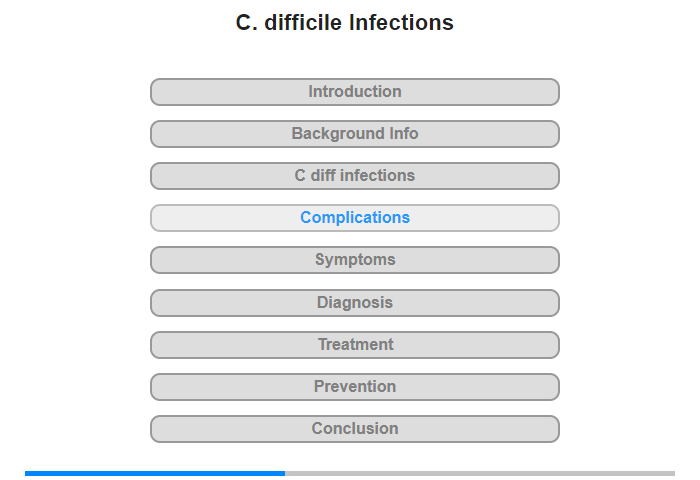Select Background Info from topic list
This screenshot has height=480, width=700.
(x=354, y=134)
